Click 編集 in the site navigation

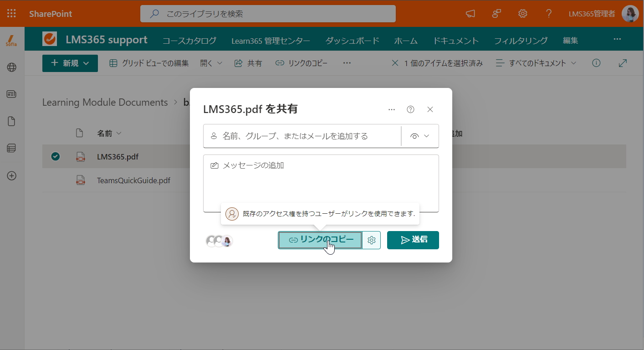[571, 41]
